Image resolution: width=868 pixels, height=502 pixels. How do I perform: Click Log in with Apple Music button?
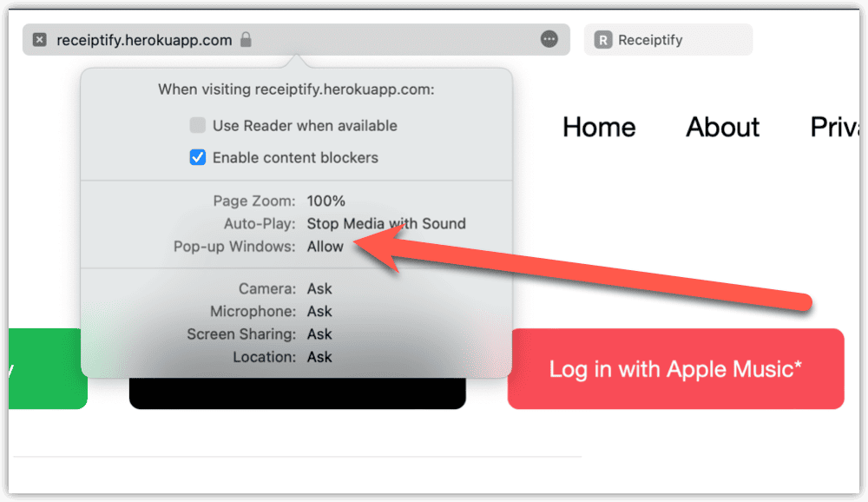click(x=675, y=369)
